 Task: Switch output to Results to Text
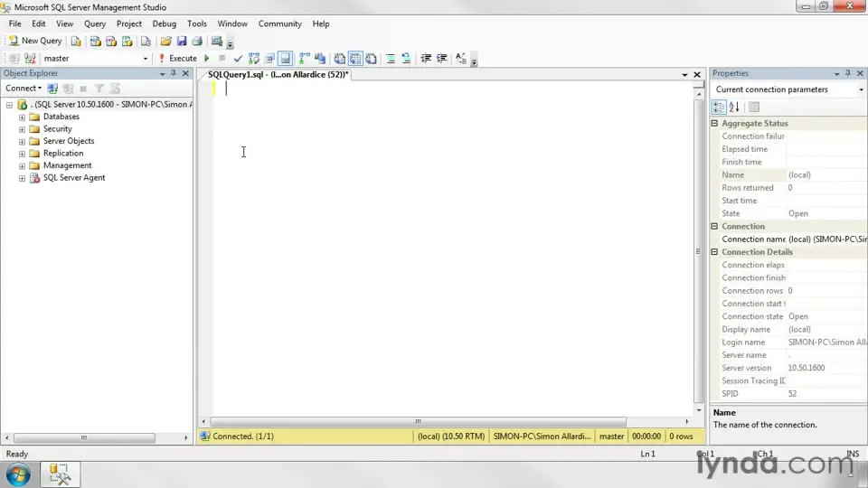[x=339, y=58]
